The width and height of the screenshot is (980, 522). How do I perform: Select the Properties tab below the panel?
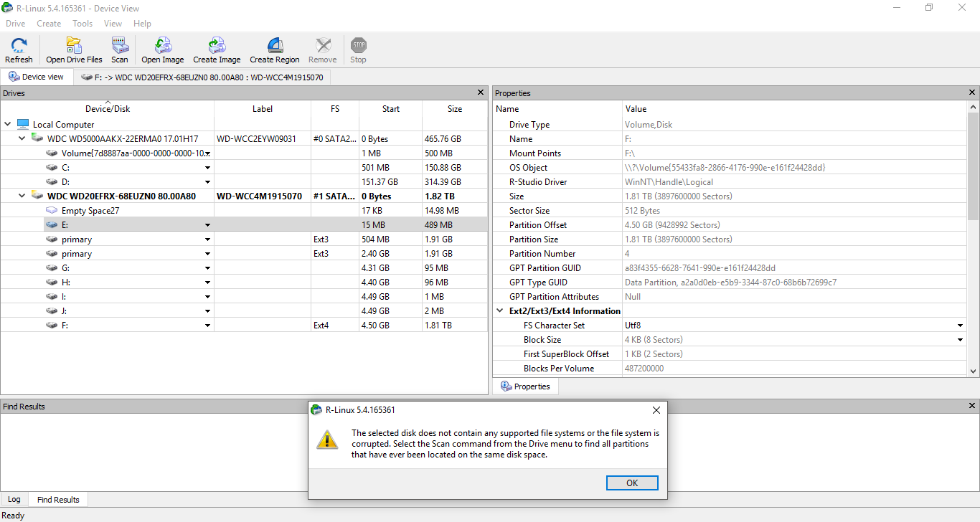[x=525, y=386]
